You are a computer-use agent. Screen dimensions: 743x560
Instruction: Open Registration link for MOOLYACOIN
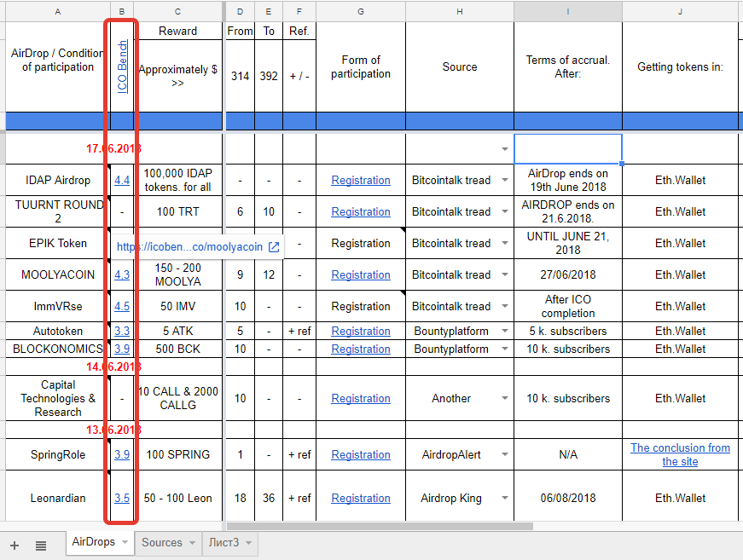[361, 274]
